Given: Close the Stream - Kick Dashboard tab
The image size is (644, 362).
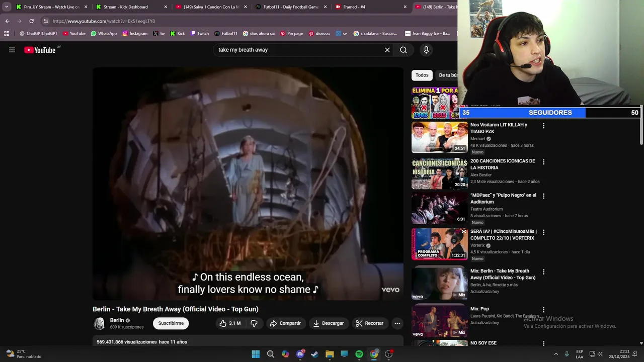Looking at the screenshot, I should [166, 7].
